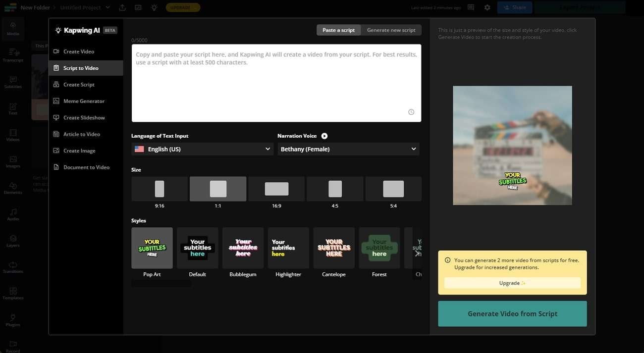This screenshot has width=644, height=353.
Task: Click the UPGRADE pill in top bar
Action: (183, 7)
